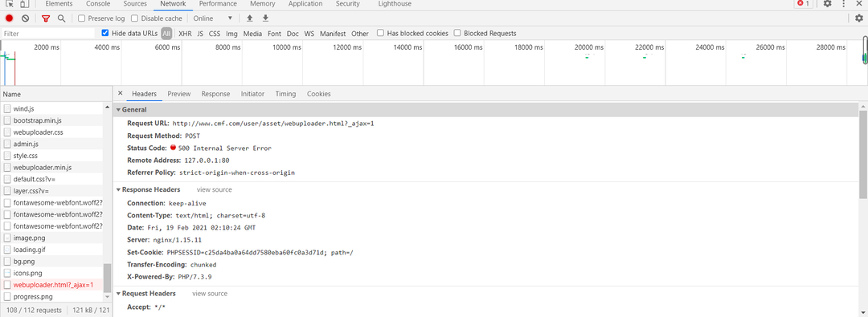Enable Disable cache checkbox
Screen dimensions: 868x317
(134, 18)
